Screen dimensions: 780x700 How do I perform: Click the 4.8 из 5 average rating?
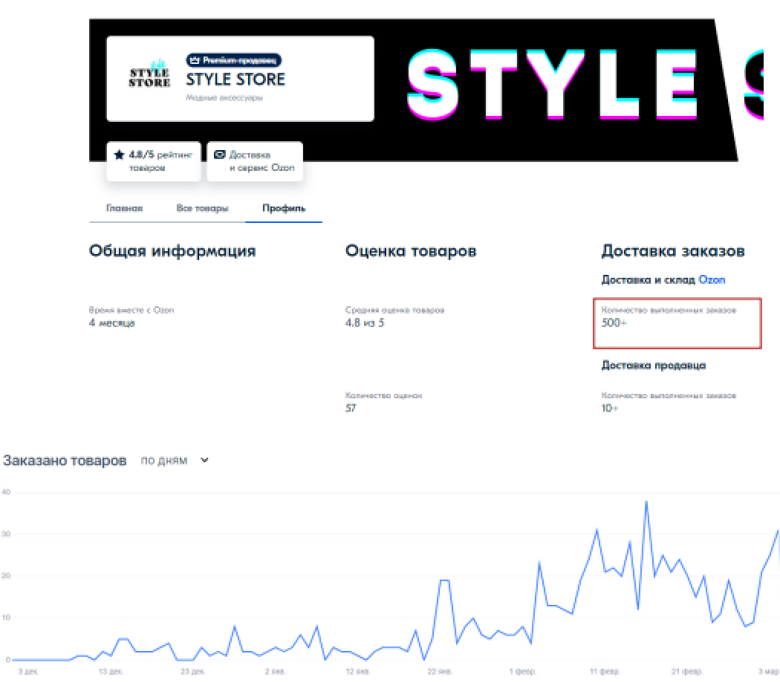click(365, 323)
